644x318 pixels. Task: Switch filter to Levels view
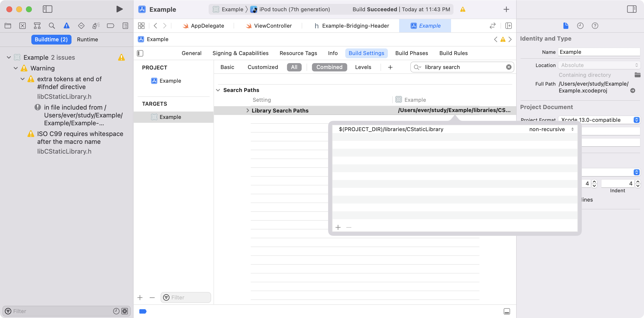click(x=363, y=67)
